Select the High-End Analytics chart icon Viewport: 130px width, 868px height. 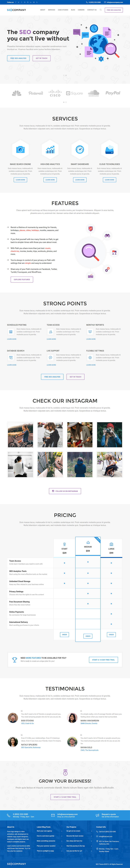tap(50, 149)
